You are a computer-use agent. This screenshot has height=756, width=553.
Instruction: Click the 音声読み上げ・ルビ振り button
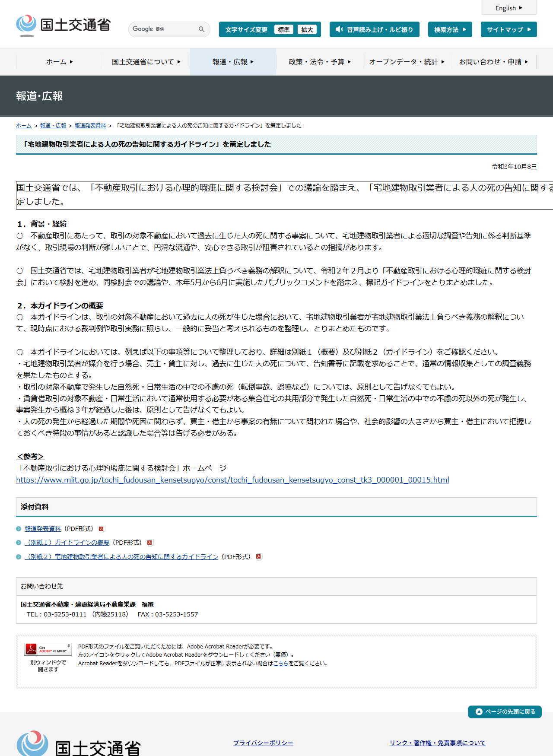click(x=375, y=29)
